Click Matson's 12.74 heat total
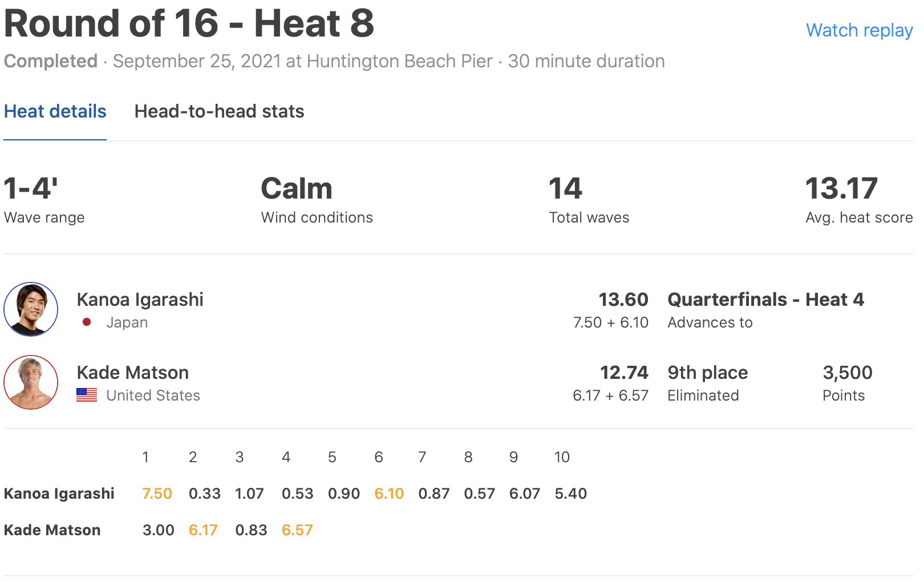 click(623, 373)
